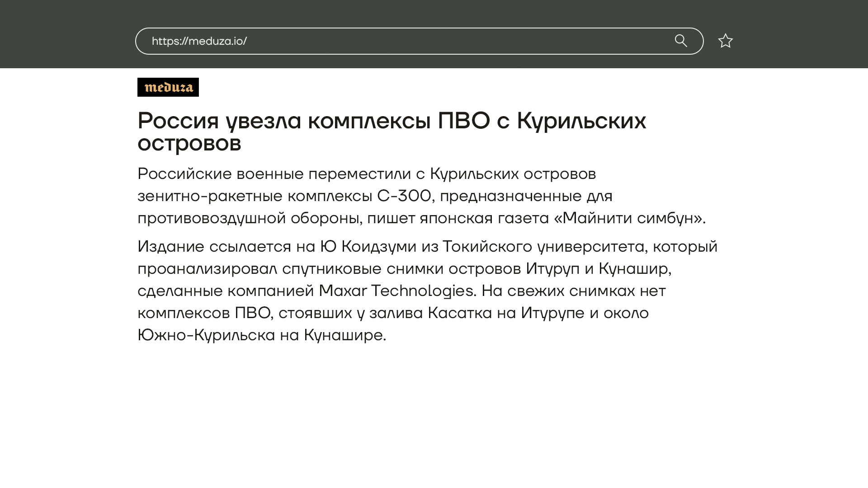Viewport: 868px width, 488px height.
Task: Click the magnifying glass search icon
Action: point(681,41)
